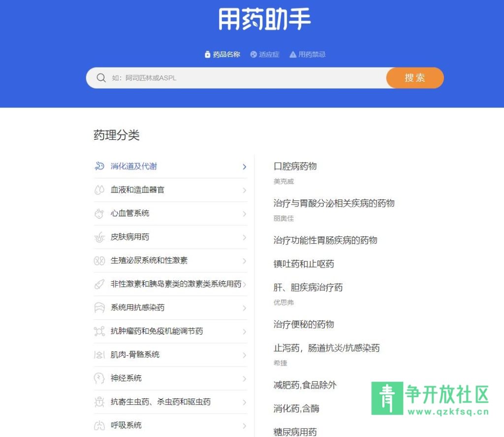Open 肝、胆疾病治疗药 link
This screenshot has height=437, width=504.
tap(308, 287)
